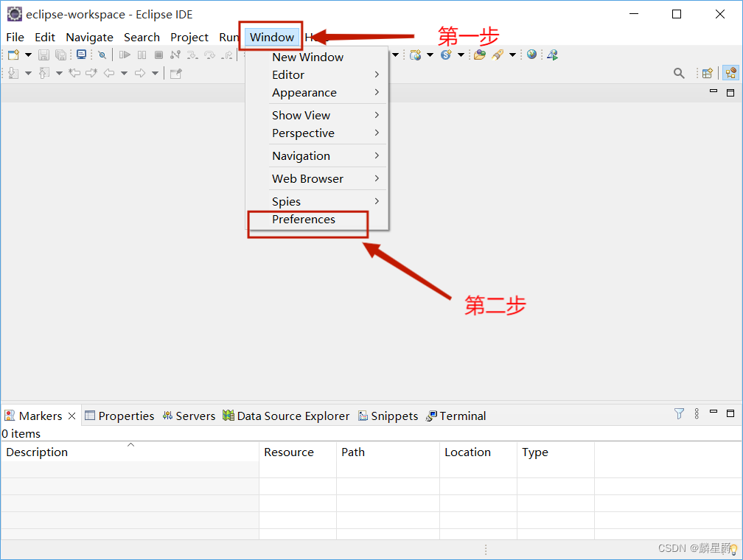The height and width of the screenshot is (560, 743).
Task: Expand the Web Browser submenu
Action: pos(317,178)
